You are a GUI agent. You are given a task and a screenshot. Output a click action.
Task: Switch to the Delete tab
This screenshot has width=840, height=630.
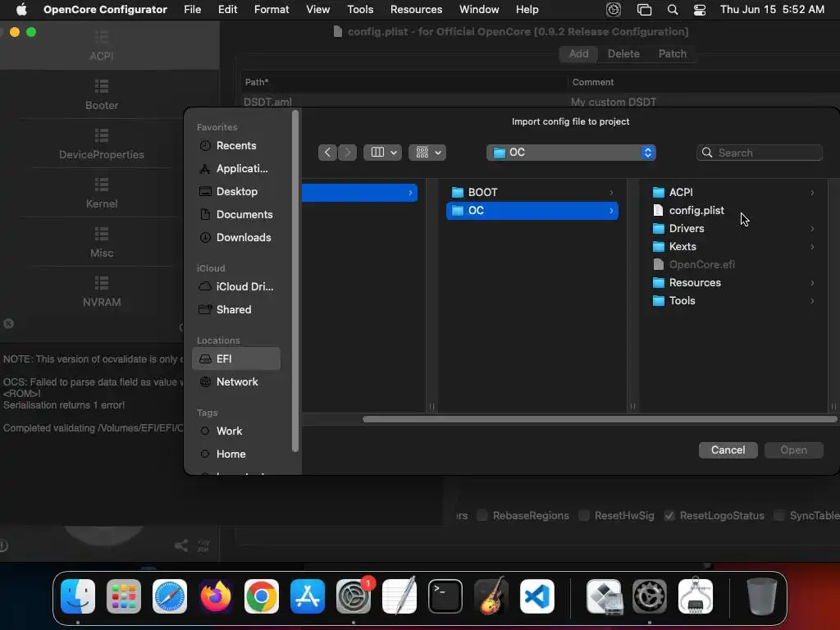623,53
